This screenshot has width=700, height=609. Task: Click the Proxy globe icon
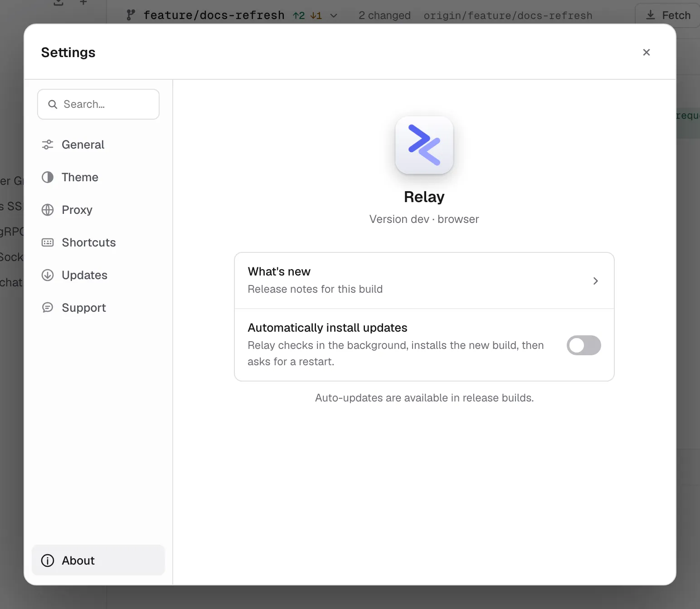(x=48, y=210)
